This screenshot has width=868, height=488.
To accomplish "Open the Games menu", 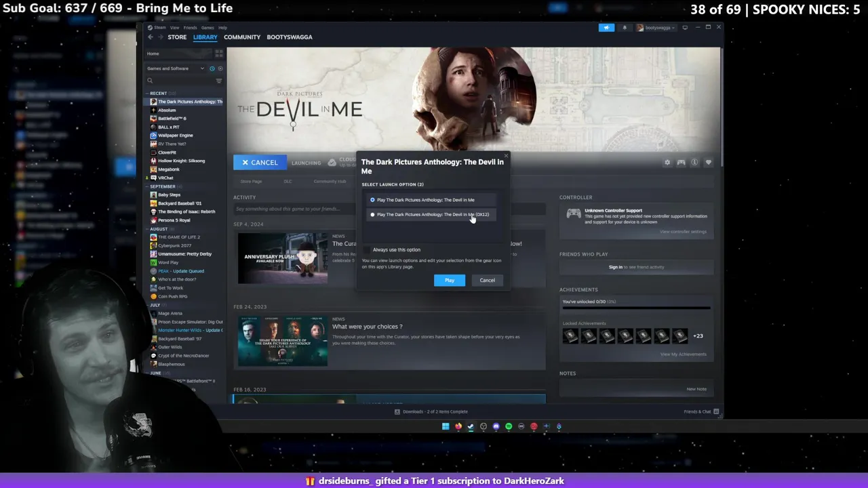I will (208, 28).
